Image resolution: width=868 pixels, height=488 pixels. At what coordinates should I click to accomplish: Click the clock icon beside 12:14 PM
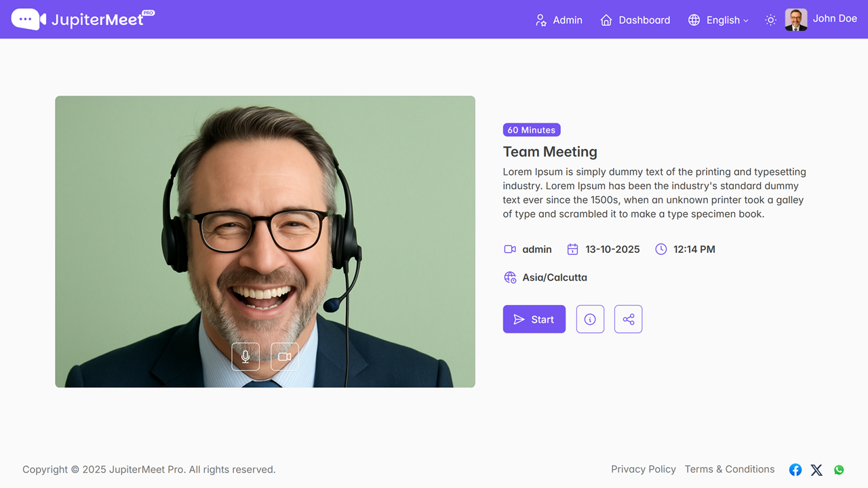pyautogui.click(x=660, y=249)
